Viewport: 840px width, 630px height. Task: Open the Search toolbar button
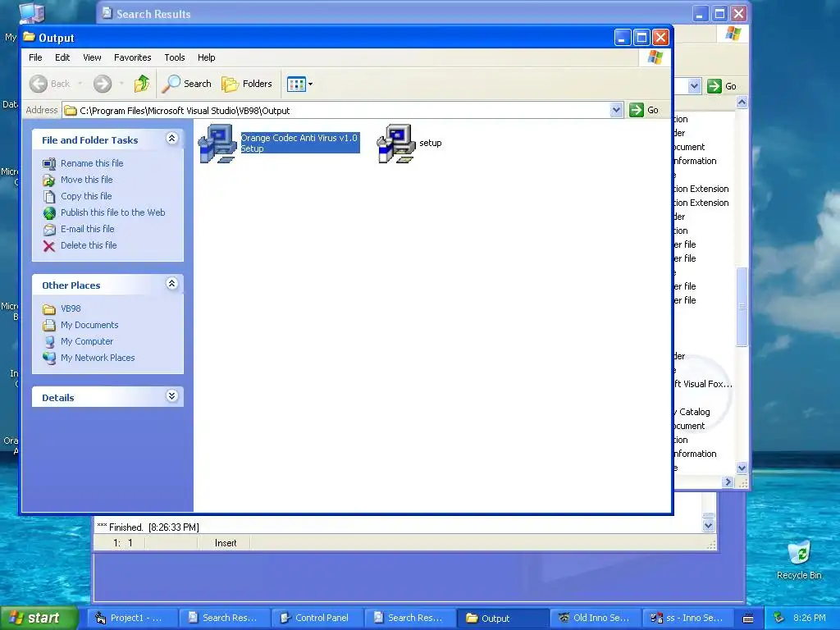[x=187, y=84]
